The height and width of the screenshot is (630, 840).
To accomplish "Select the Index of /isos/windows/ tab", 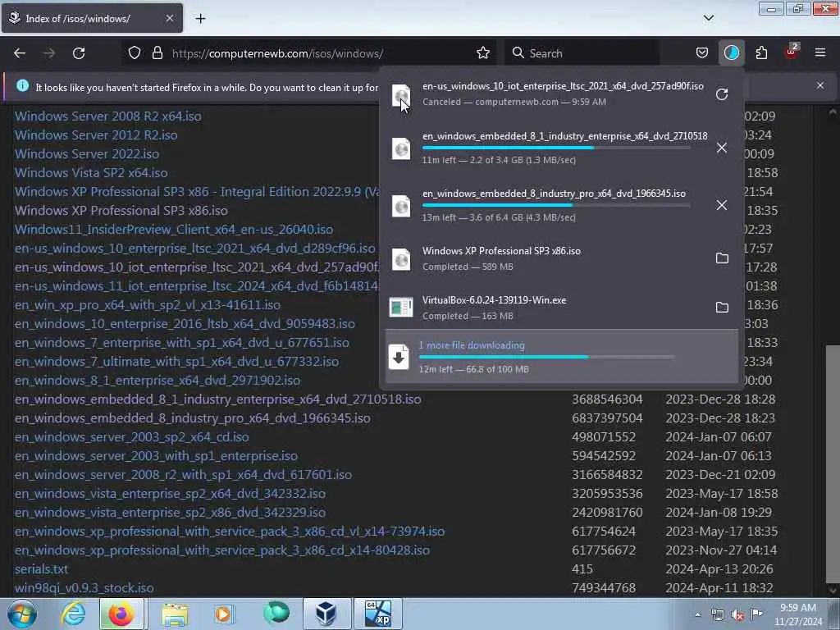I will 92,18.
